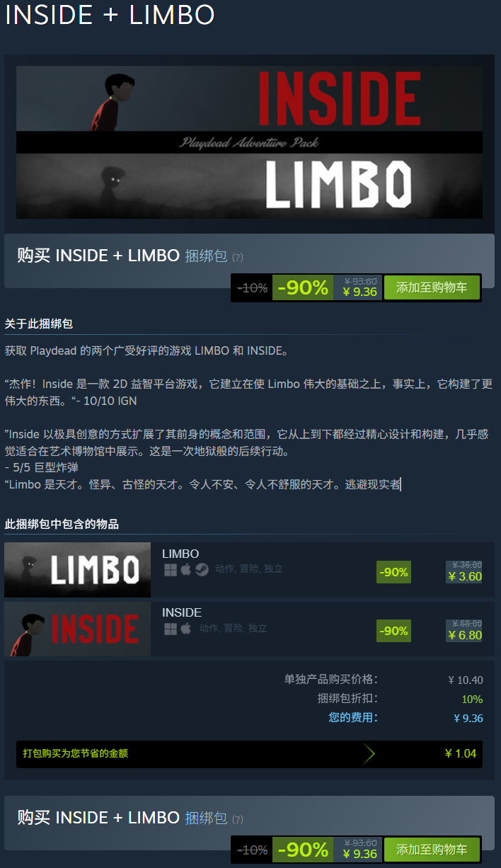Click the Windows icon under INSIDE
Viewport: 501px width, 868px height.
point(170,629)
